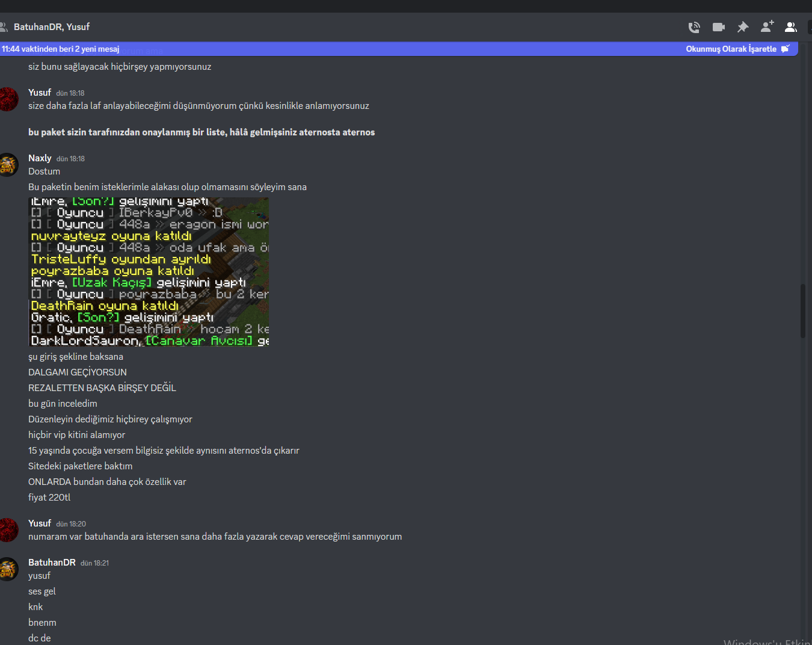Click timestamp 'dün 18:21'
This screenshot has width=812, height=645.
click(x=95, y=563)
